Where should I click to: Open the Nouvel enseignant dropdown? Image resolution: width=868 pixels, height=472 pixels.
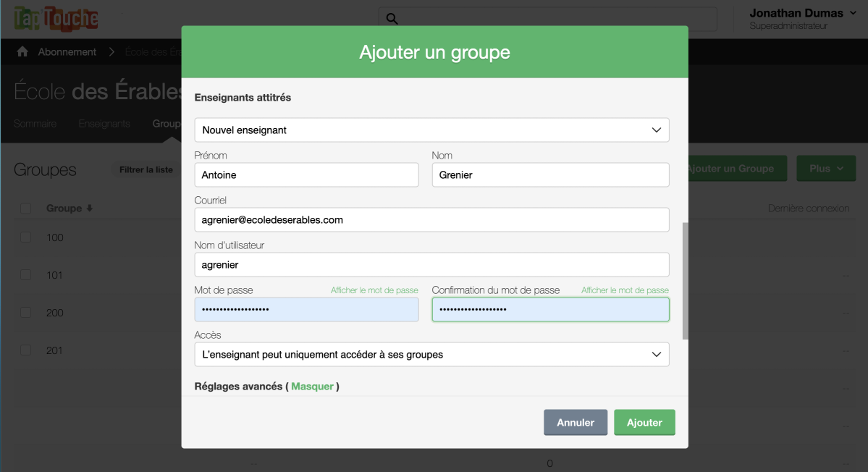click(x=431, y=130)
